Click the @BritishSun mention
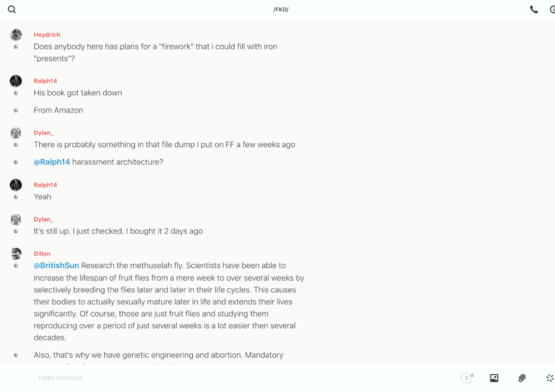The image size is (555, 392). click(x=56, y=265)
